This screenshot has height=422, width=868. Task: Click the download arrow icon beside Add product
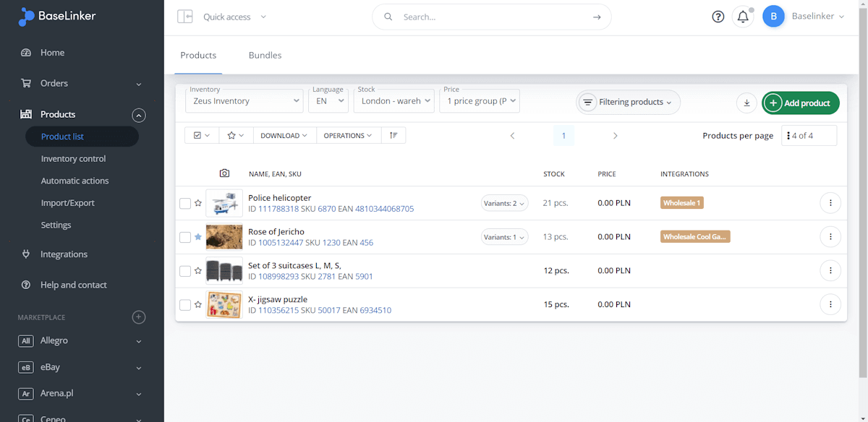coord(747,103)
